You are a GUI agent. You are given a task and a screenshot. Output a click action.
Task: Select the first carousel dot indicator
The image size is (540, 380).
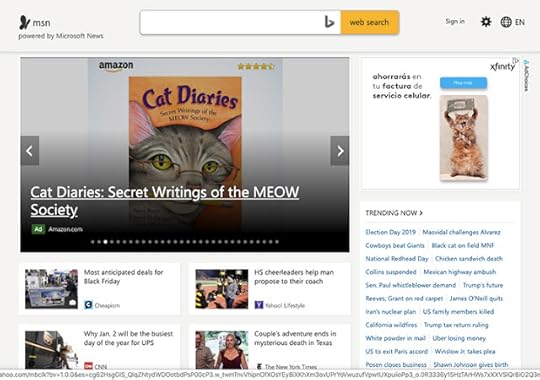(x=93, y=242)
